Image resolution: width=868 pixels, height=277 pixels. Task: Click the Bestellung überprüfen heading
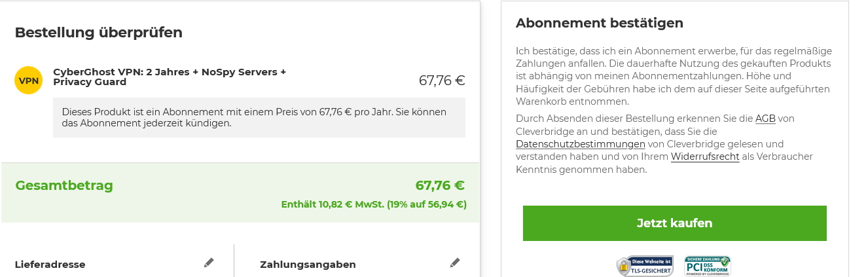click(99, 33)
